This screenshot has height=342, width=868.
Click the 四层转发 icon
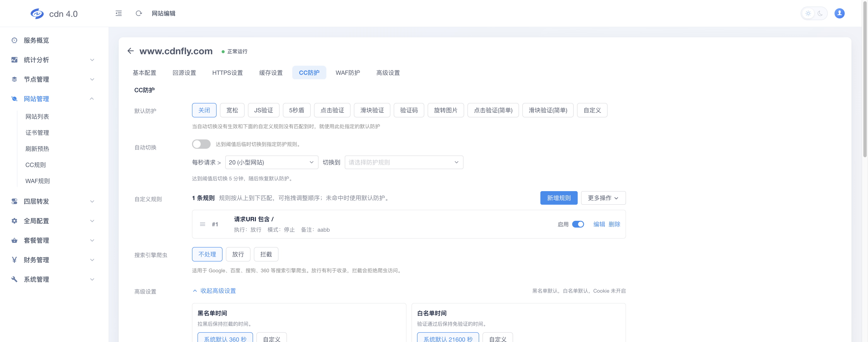point(14,202)
